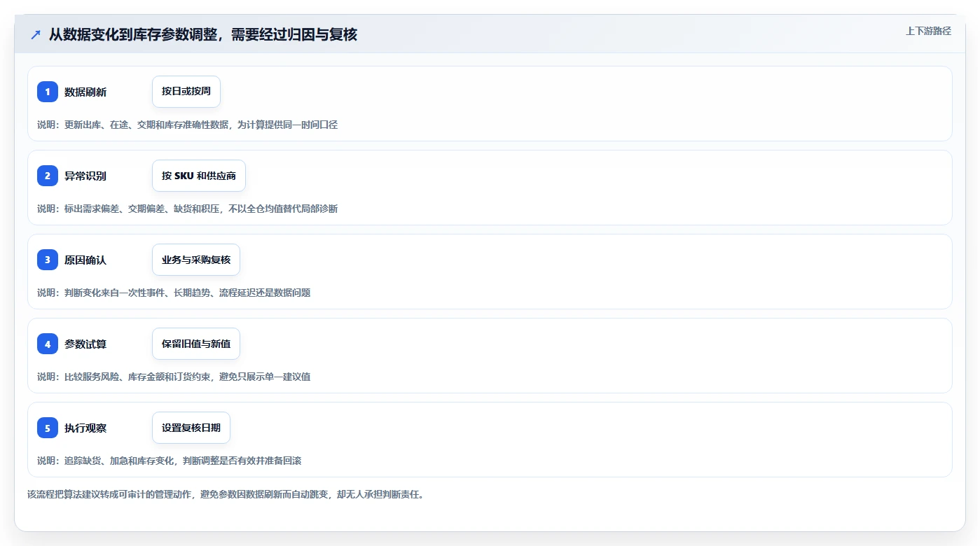
Task: Click the header title 从数据变化到库存参数调整
Action: click(x=203, y=34)
